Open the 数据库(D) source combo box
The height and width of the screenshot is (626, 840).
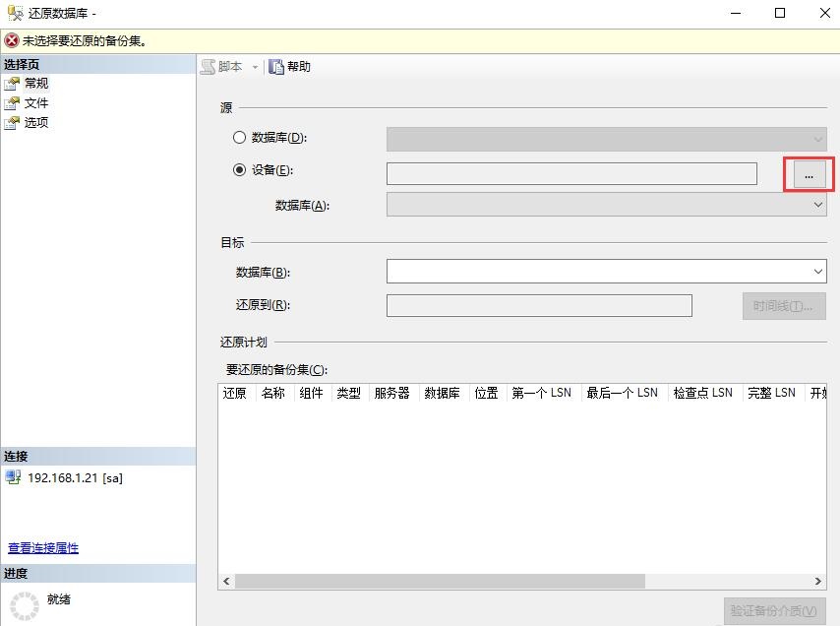coord(817,137)
